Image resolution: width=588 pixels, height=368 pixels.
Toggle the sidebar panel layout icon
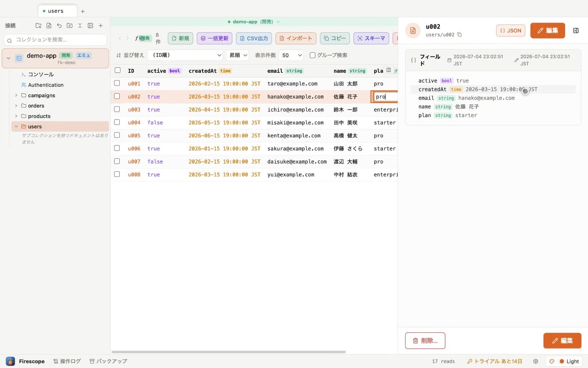pyautogui.click(x=90, y=25)
